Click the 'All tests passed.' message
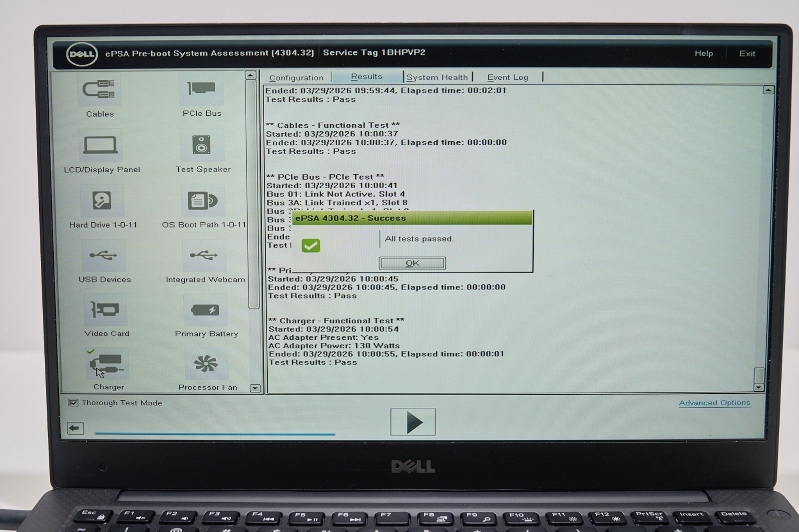This screenshot has height=532, width=799. pos(419,239)
